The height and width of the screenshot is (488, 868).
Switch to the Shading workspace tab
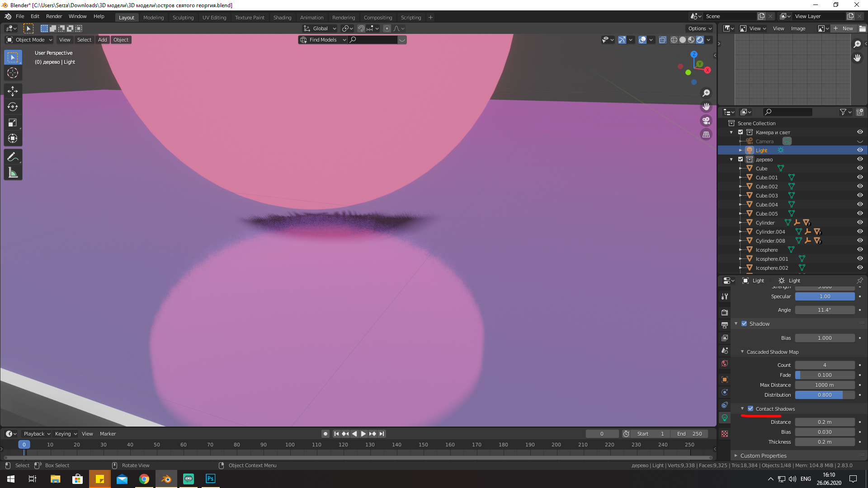pyautogui.click(x=282, y=17)
